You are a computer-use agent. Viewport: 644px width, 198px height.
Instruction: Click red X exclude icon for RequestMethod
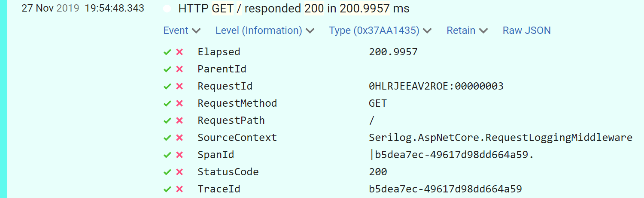click(x=179, y=104)
